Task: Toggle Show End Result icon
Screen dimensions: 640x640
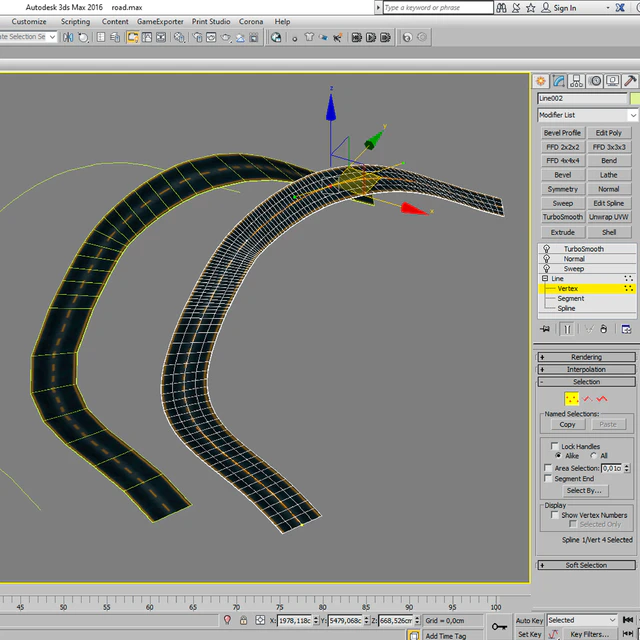Action: point(567,329)
